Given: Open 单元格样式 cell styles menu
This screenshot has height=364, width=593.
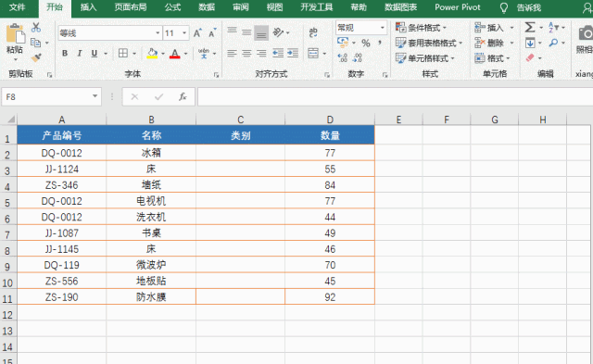Looking at the screenshot, I should (424, 58).
